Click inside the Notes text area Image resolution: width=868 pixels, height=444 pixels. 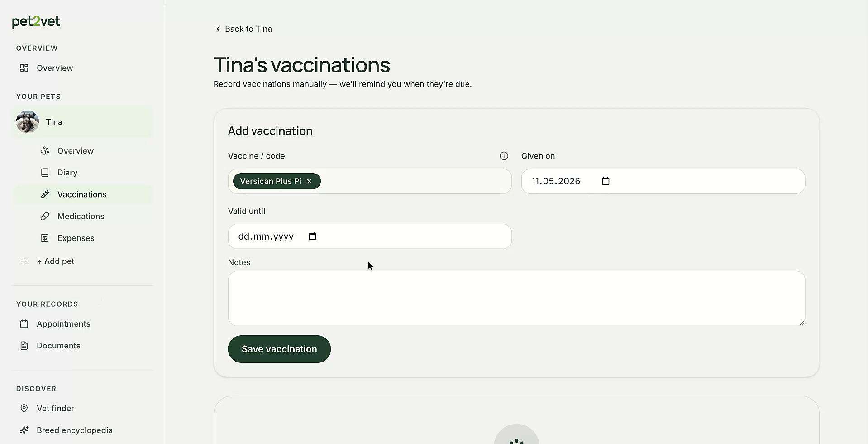pyautogui.click(x=516, y=299)
